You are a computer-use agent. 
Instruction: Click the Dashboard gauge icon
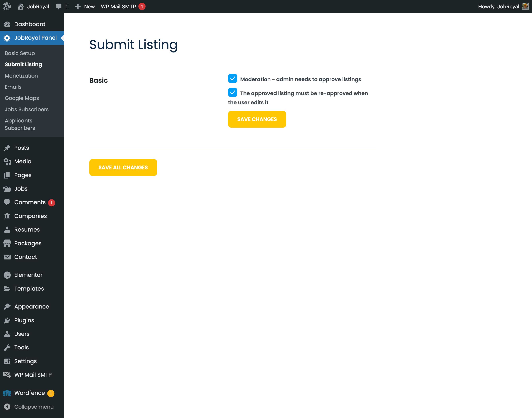point(7,24)
